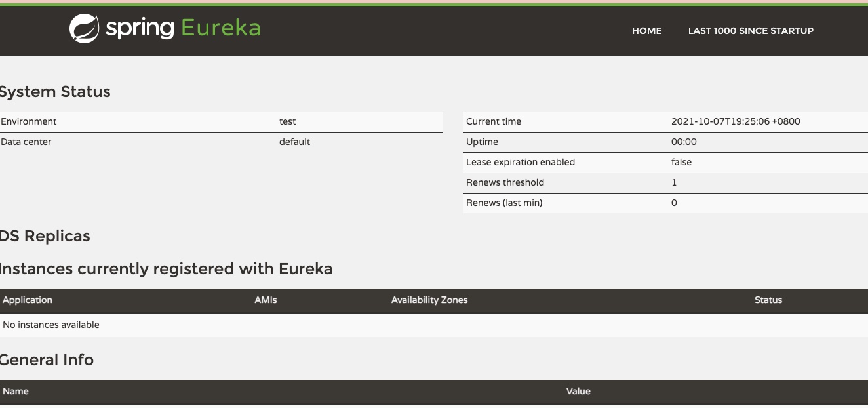
Task: Click the Current time timestamp value
Action: click(x=736, y=121)
